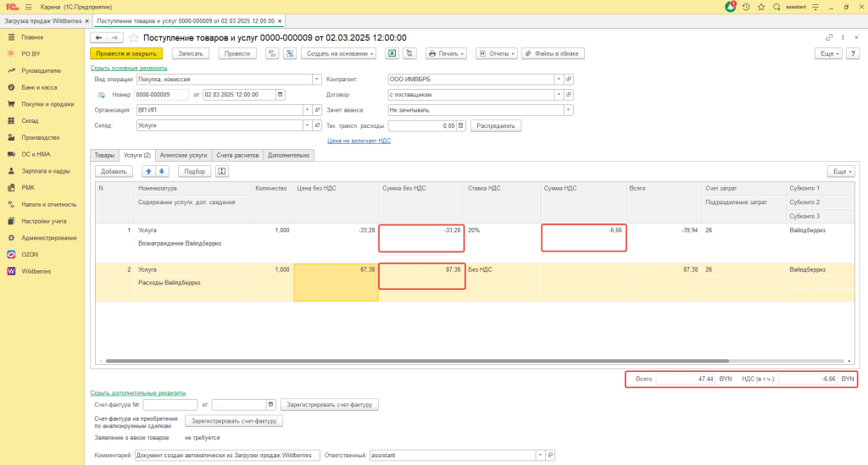Image resolution: width=868 pixels, height=465 pixels.
Task: Open document structure icon next to Дт/Кт
Action: coord(290,53)
